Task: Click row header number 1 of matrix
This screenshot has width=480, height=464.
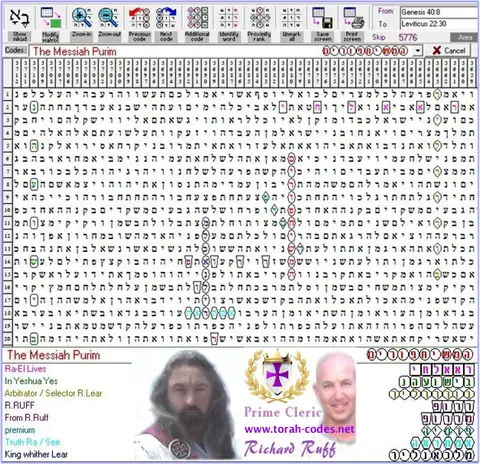Action: click(x=7, y=95)
